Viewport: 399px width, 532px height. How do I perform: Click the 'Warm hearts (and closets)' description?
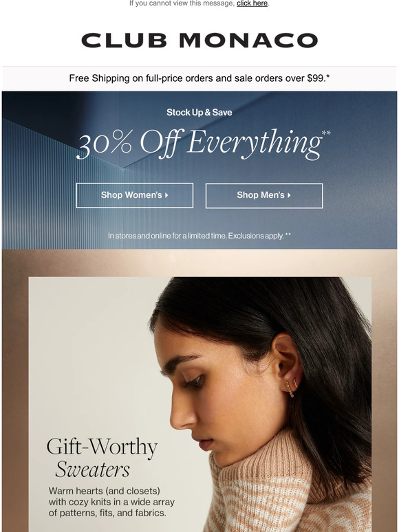[111, 502]
